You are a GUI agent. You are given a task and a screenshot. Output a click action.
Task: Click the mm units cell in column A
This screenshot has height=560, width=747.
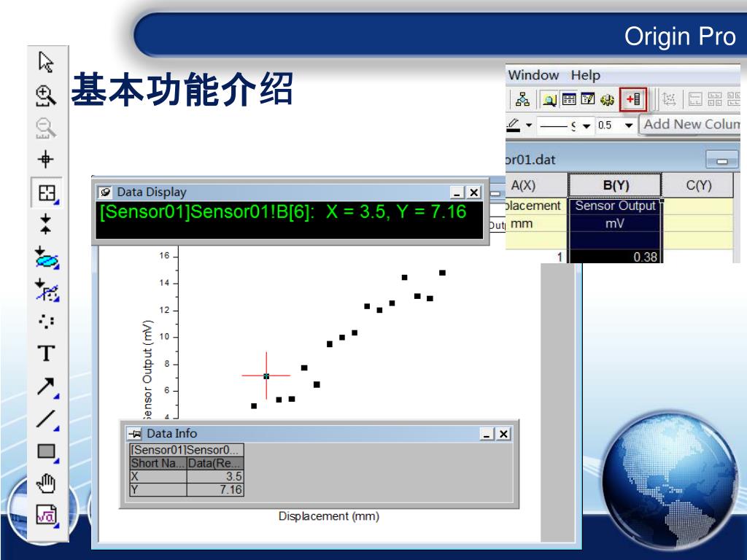(x=536, y=223)
